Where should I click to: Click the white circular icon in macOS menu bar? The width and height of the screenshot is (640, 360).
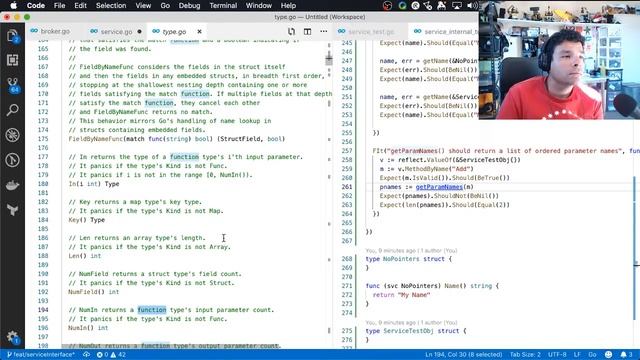415,5
